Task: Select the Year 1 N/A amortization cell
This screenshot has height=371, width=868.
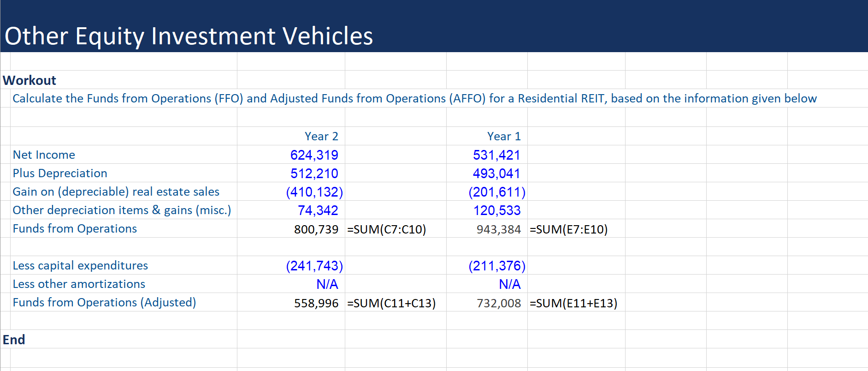Action: click(x=510, y=284)
